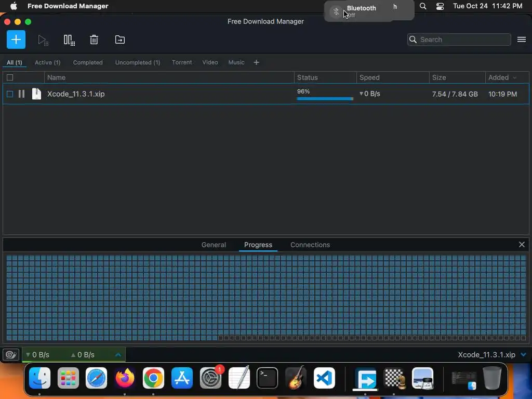532x399 pixels.
Task: Select the Progress details tab
Action: click(x=258, y=245)
